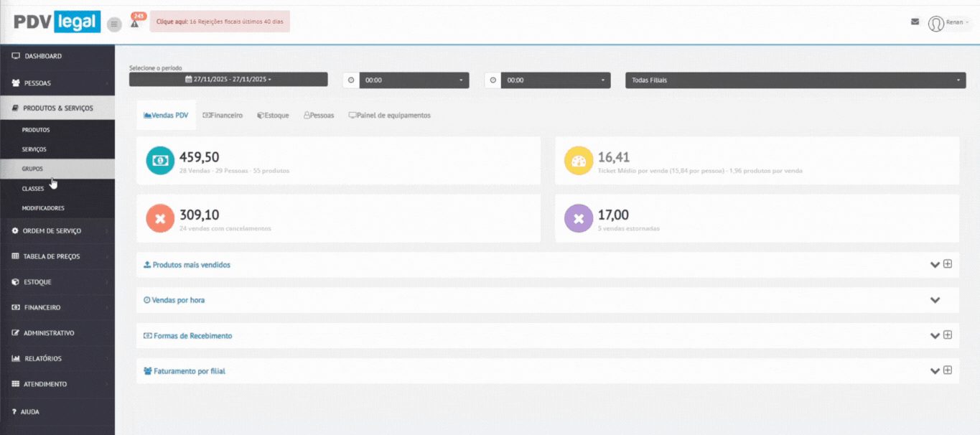Click the teal sales total money icon
Image resolution: width=980 pixels, height=435 pixels.
click(159, 161)
